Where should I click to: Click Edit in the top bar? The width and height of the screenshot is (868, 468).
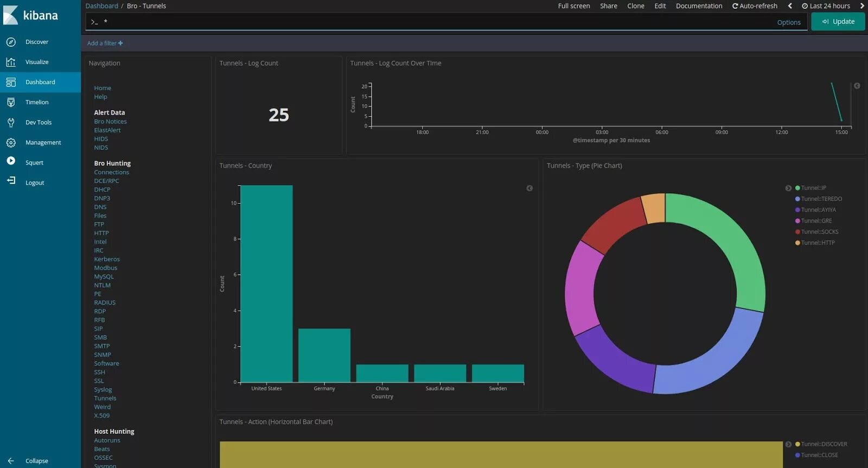660,6
